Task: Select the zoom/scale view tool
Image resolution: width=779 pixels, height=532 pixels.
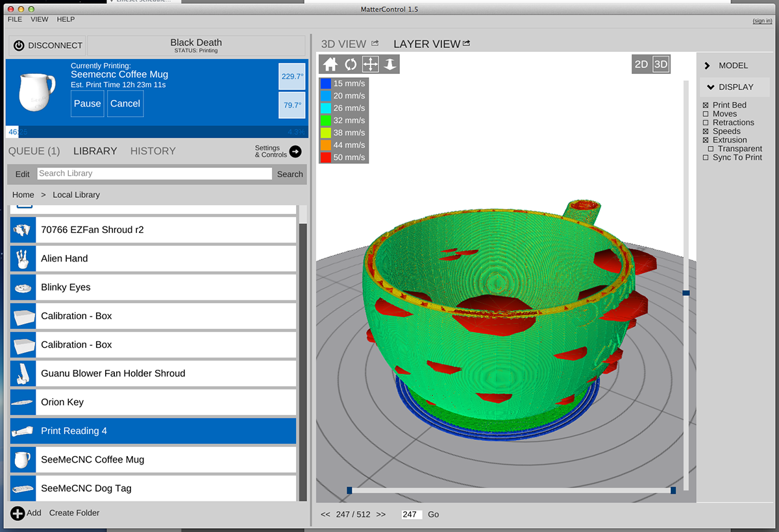Action: pos(389,64)
